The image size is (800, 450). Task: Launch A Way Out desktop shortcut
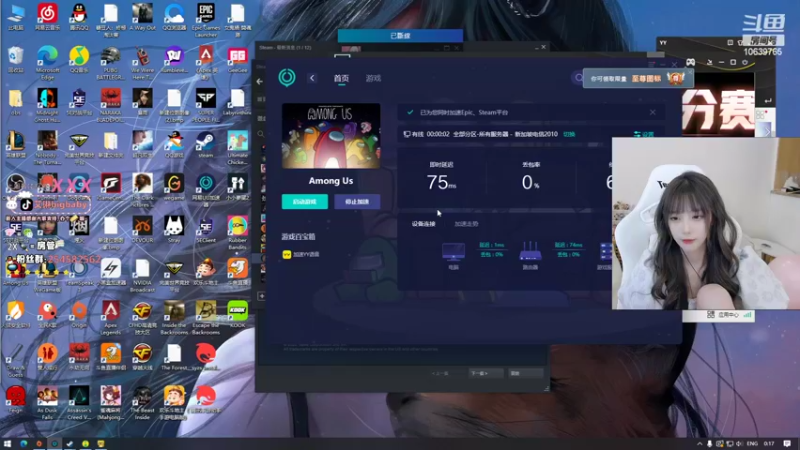(x=142, y=16)
